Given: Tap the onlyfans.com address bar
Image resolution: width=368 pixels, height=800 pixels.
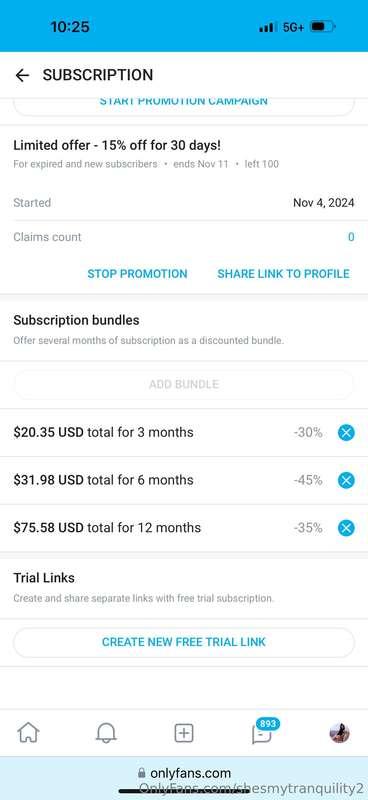Looking at the screenshot, I should [184, 773].
